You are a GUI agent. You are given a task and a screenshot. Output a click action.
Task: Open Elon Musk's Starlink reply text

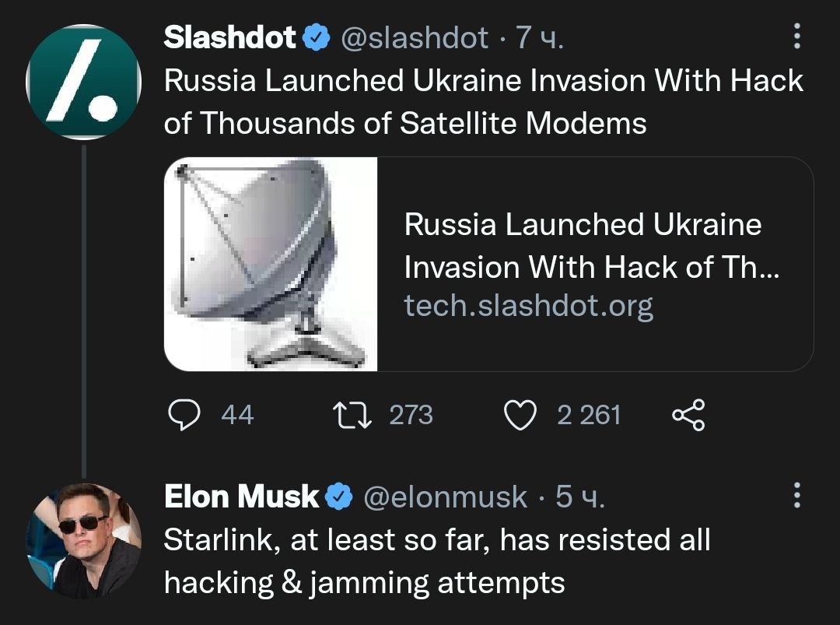pyautogui.click(x=436, y=560)
